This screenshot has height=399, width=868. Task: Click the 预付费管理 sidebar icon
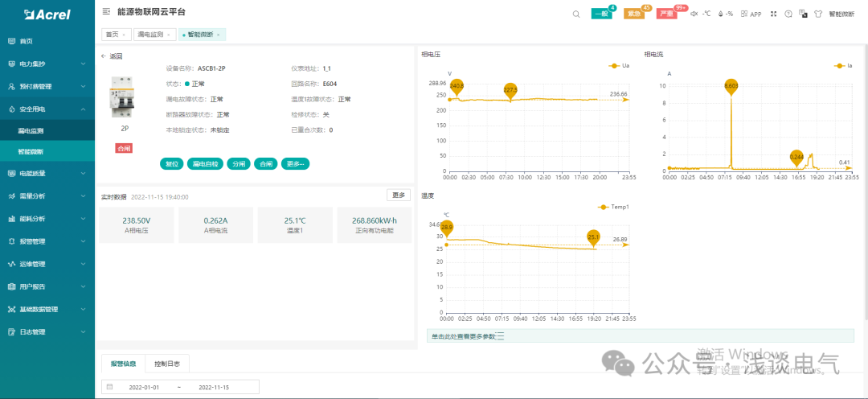11,86
